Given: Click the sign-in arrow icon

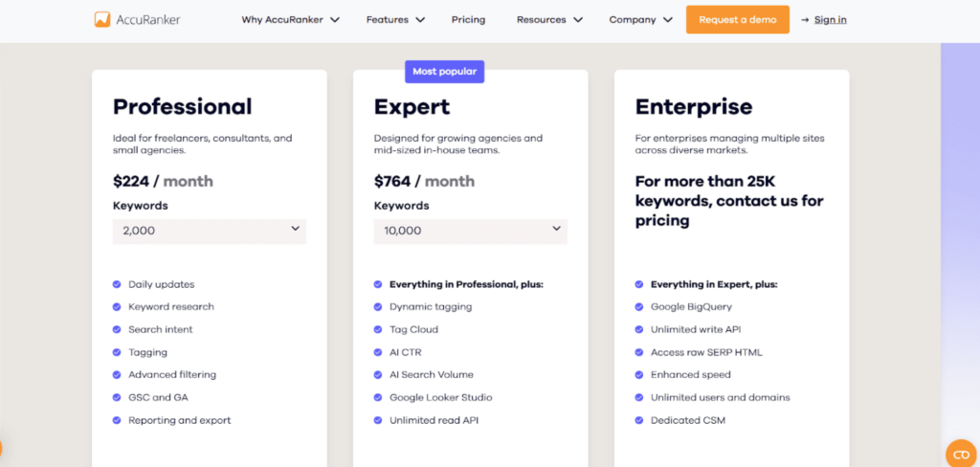Looking at the screenshot, I should tap(805, 20).
